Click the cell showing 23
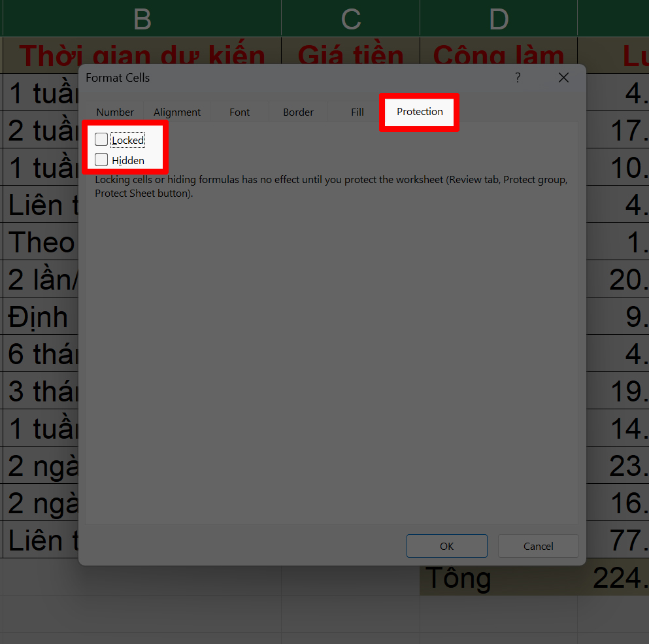649x644 pixels. coord(618,465)
